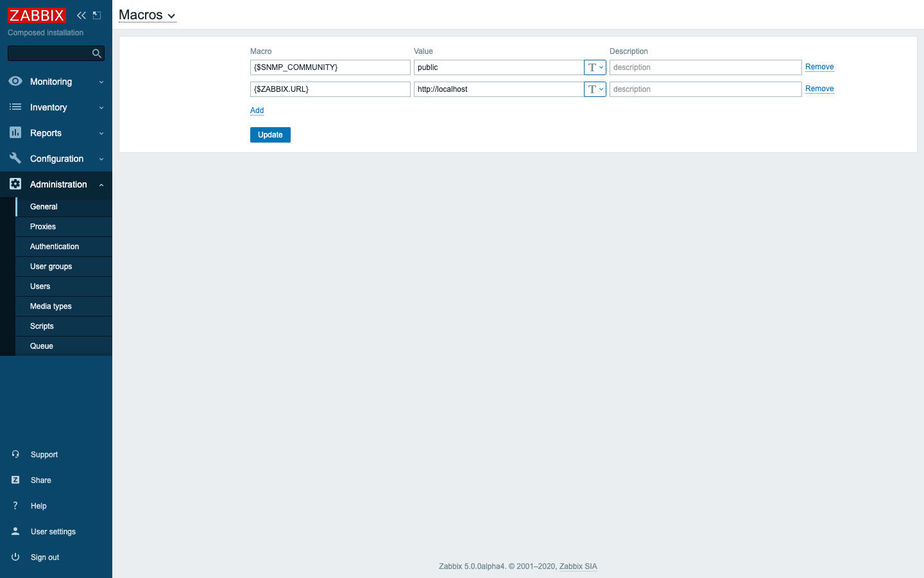
Task: Change value type for {$ZABBIX.URL} macro
Action: (595, 89)
